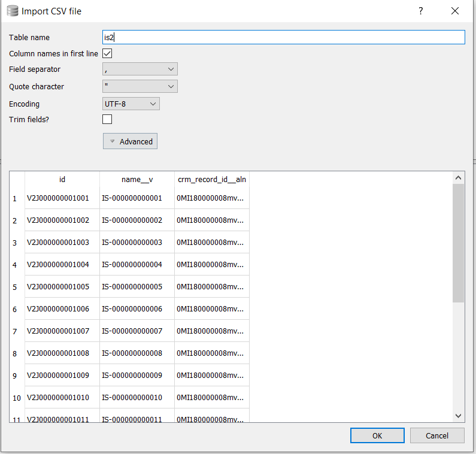Open the Field separator dropdown
The width and height of the screenshot is (476, 454).
click(140, 69)
